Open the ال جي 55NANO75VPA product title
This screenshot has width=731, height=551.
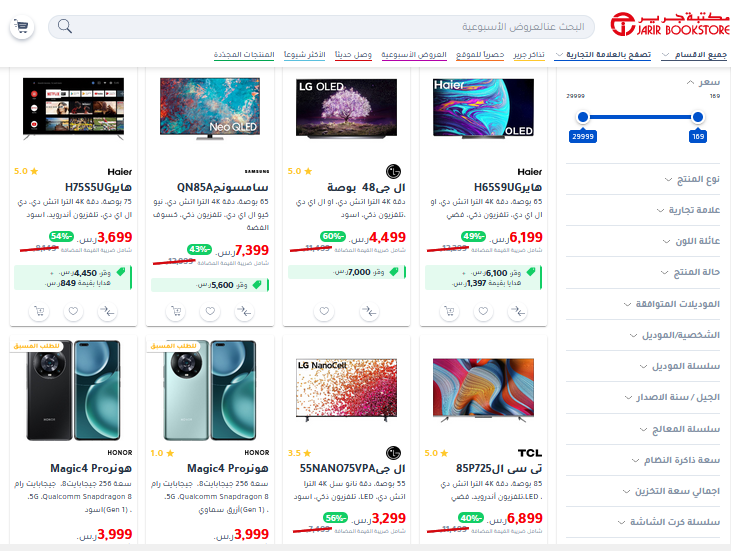pyautogui.click(x=352, y=468)
